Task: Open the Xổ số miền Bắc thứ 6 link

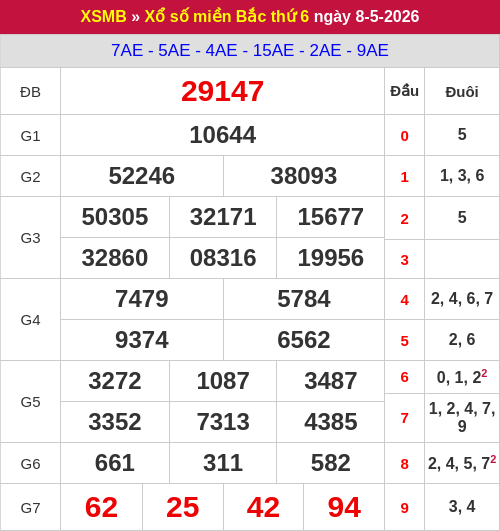Action: (227, 16)
